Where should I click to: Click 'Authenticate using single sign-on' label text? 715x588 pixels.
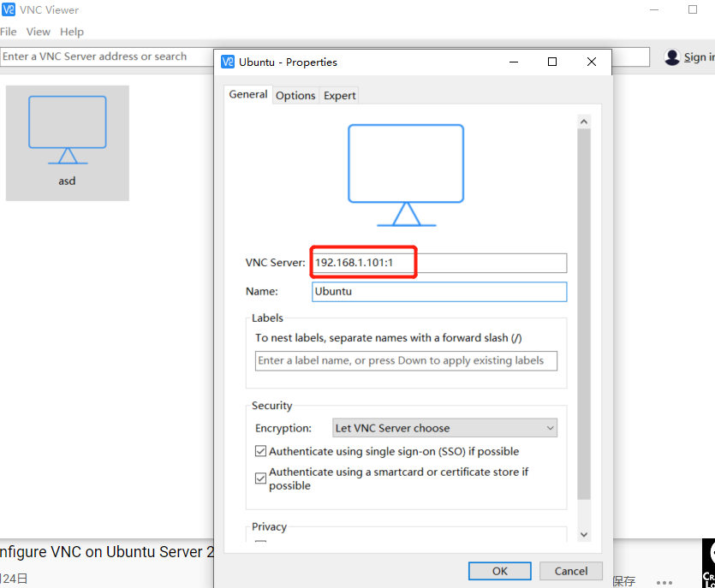394,451
